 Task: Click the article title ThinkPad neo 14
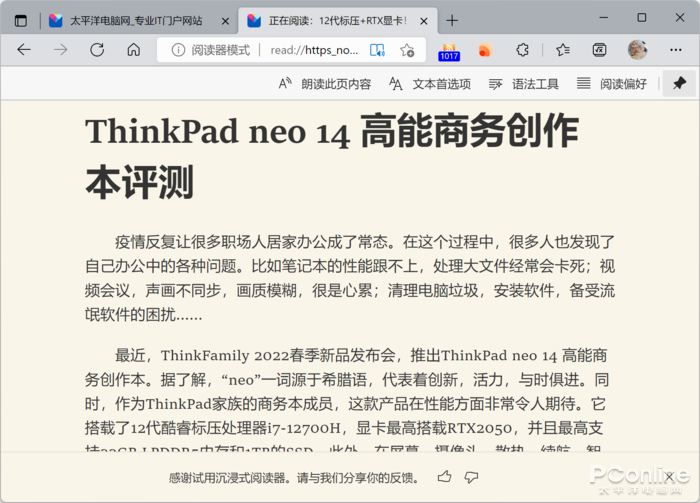click(332, 156)
